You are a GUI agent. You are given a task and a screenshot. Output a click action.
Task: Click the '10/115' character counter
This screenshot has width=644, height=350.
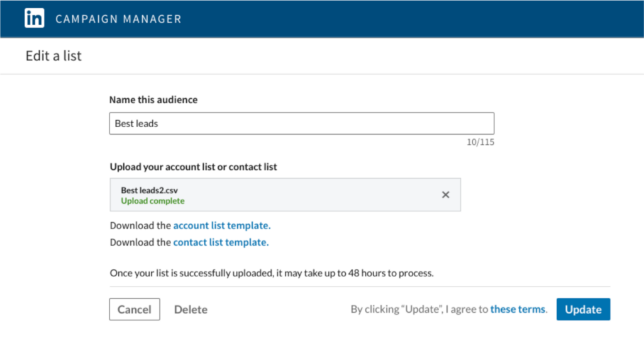coord(480,142)
